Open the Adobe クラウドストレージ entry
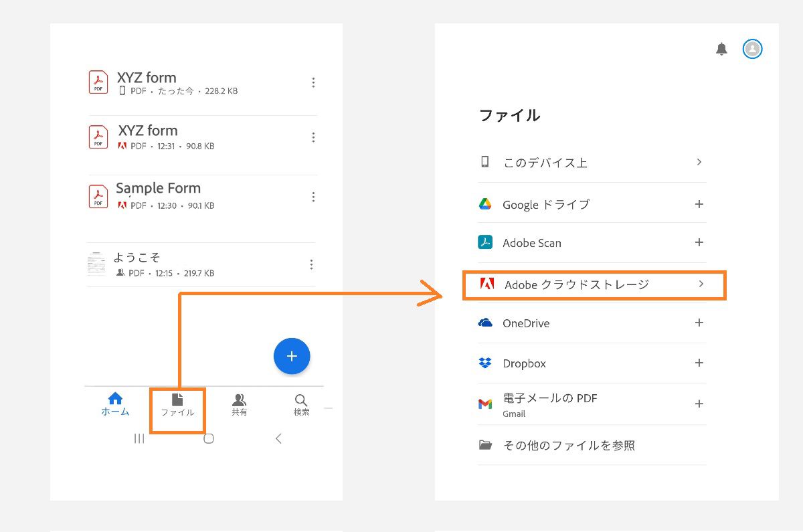This screenshot has height=532, width=803. pyautogui.click(x=572, y=284)
